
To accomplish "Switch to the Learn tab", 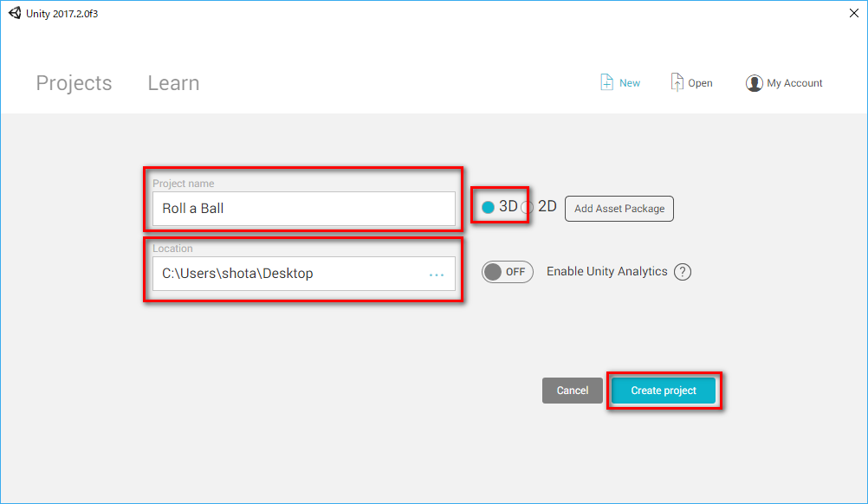I will tap(173, 83).
